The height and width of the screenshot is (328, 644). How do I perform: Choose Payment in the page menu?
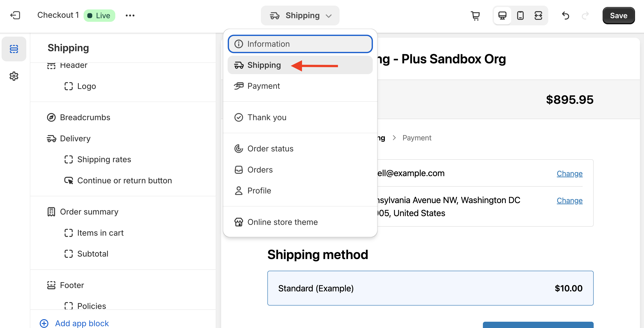tap(264, 86)
